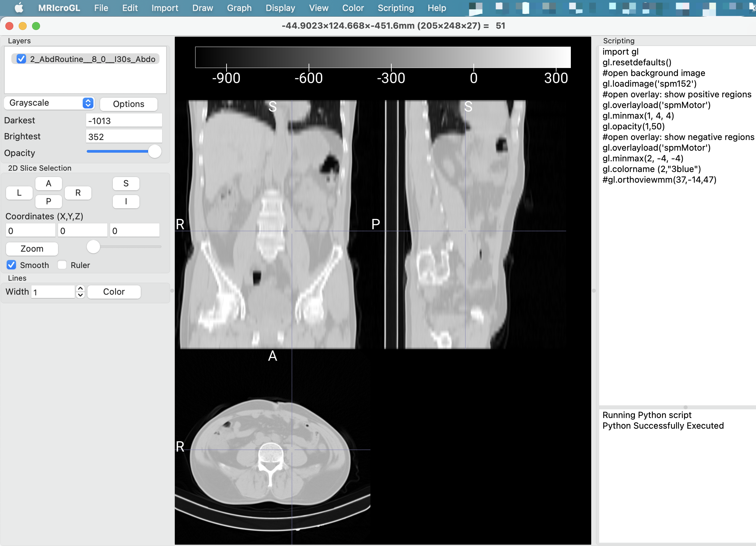The width and height of the screenshot is (756, 546).
Task: Click the A anterior slice button
Action: 48,183
